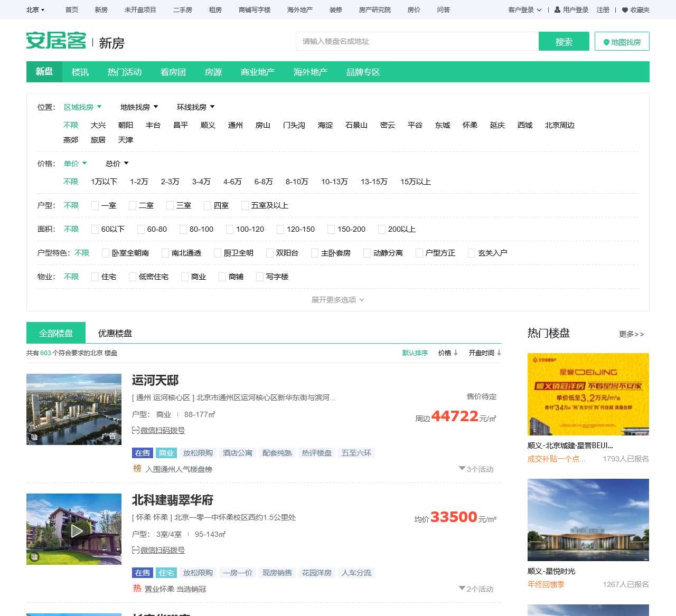Viewport: 676px width, 616px height.
Task: Click the property search input field
Action: pos(417,41)
